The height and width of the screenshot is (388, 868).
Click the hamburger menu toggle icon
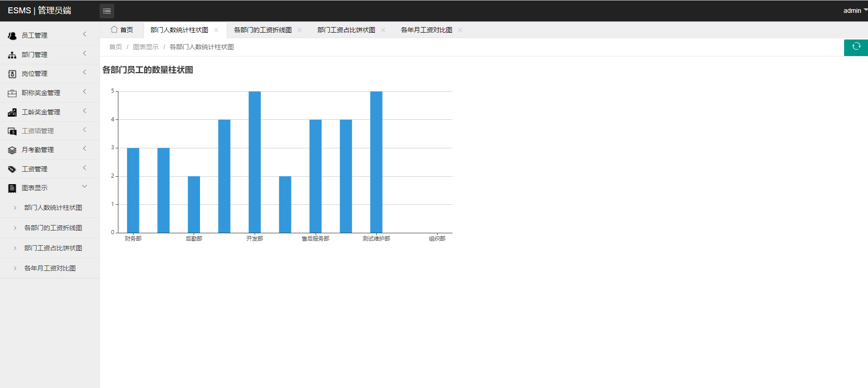(106, 11)
